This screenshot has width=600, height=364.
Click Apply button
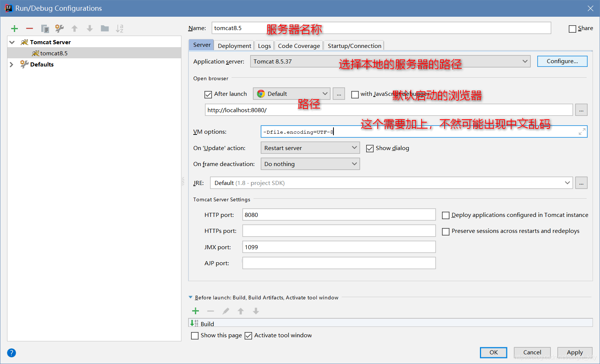click(575, 352)
